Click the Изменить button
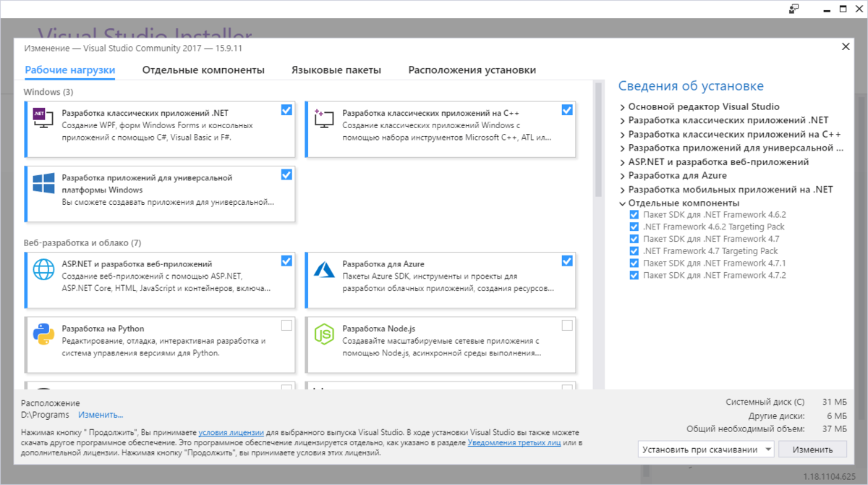 click(813, 449)
